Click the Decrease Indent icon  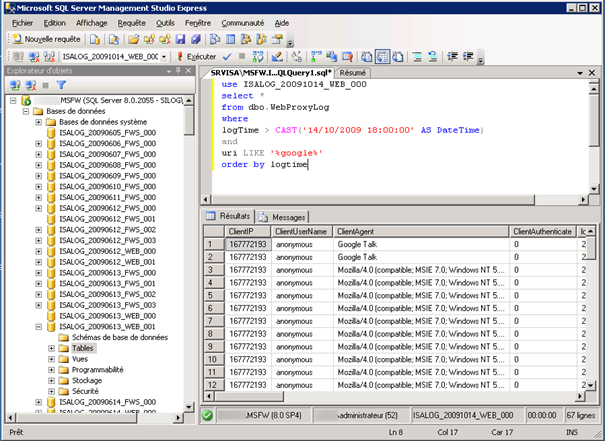click(452, 57)
